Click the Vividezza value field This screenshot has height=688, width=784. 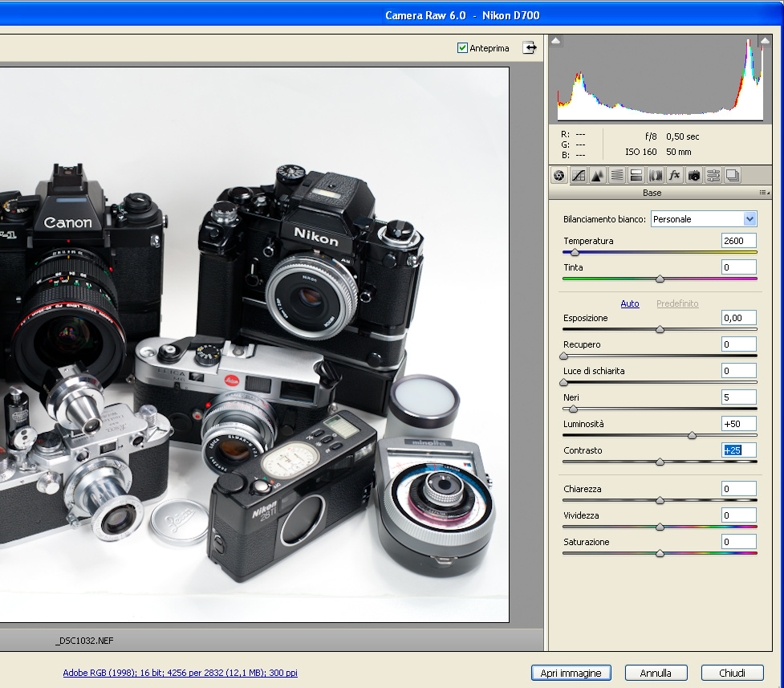(x=739, y=515)
